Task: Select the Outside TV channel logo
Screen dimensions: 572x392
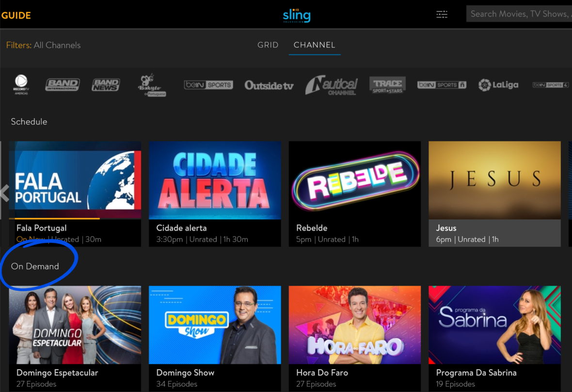Action: point(269,85)
